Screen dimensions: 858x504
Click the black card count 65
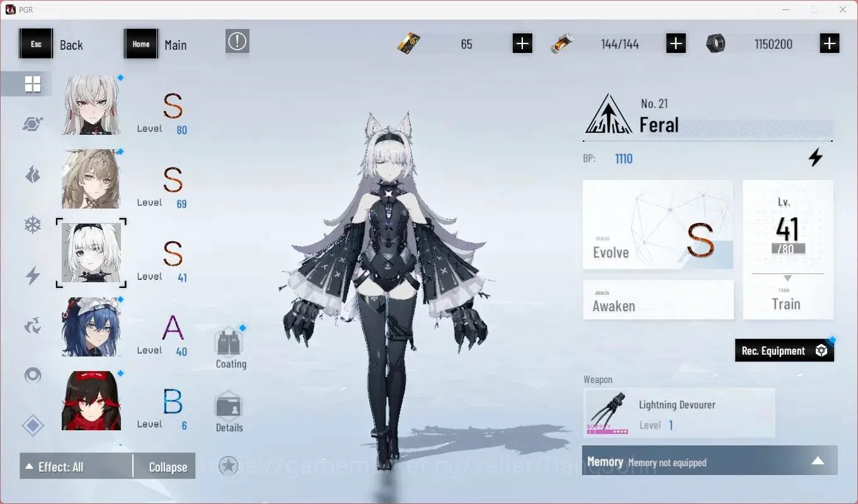(466, 44)
